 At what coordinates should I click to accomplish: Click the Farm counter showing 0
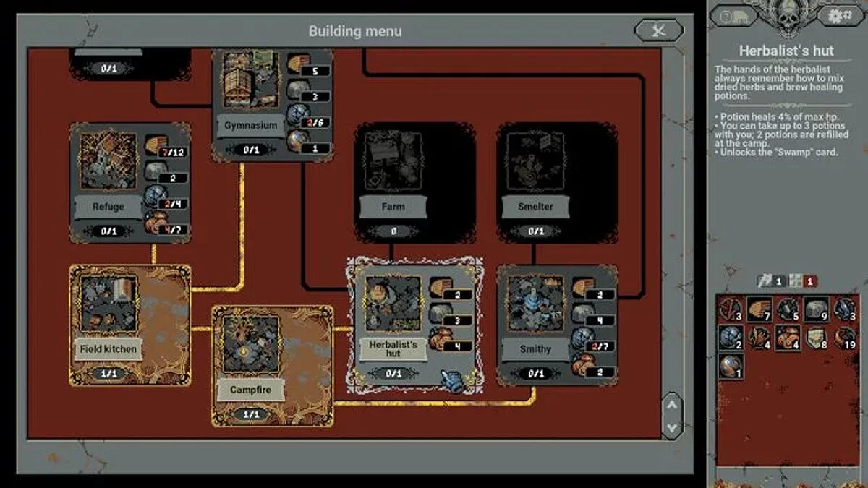coord(393,231)
